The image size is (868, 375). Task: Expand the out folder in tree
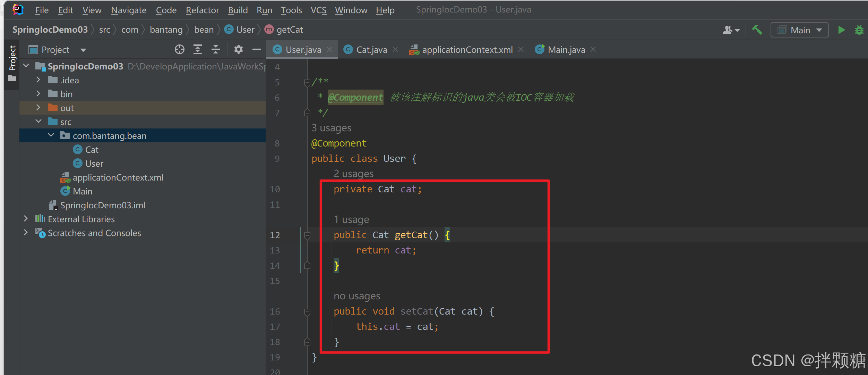click(x=38, y=108)
